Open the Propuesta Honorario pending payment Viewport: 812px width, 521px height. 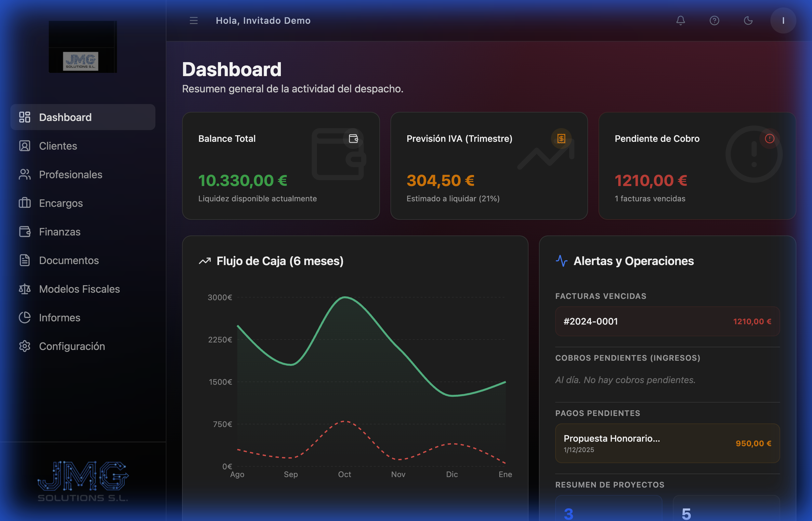[667, 443]
